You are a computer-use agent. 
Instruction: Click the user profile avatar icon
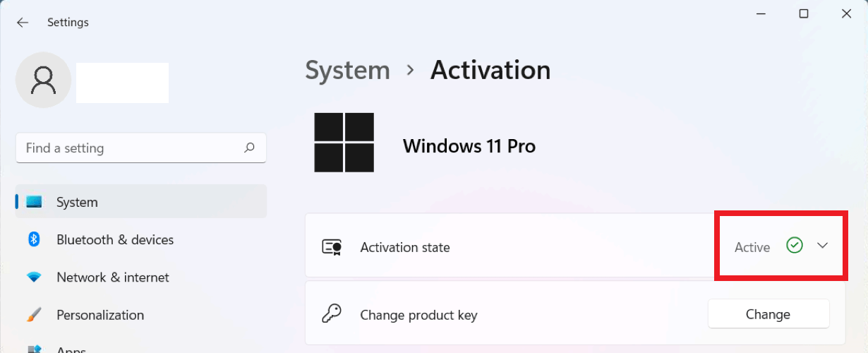[43, 80]
